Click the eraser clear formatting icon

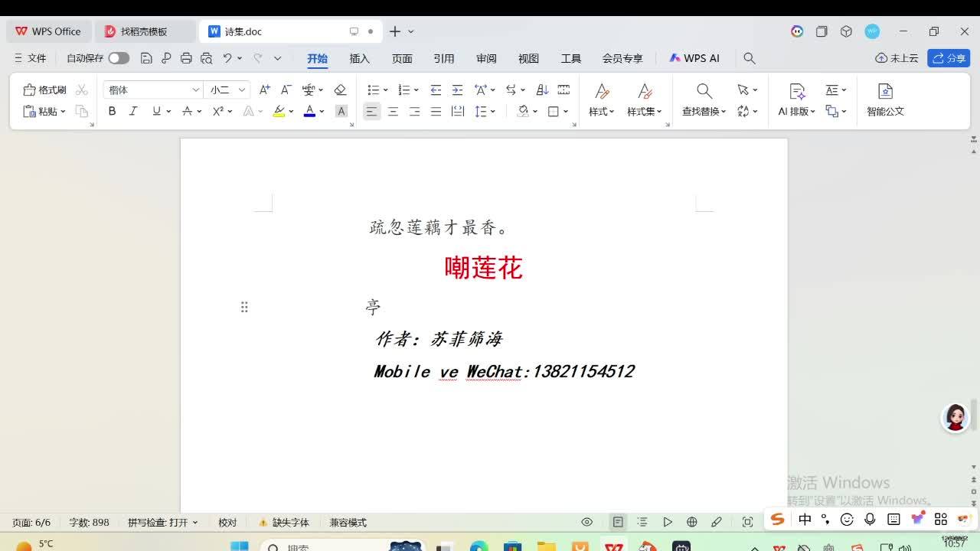pyautogui.click(x=341, y=90)
